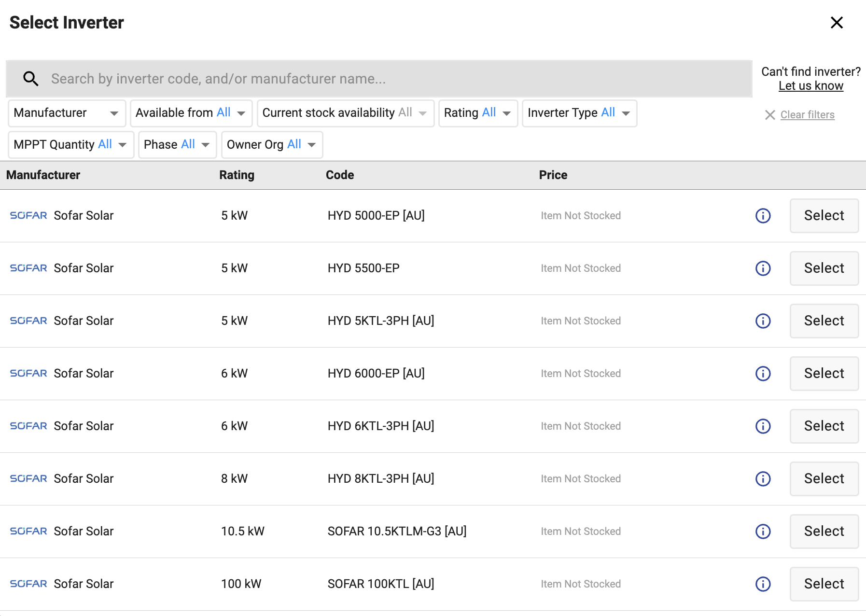866x616 pixels.
Task: Open info for HYD 8KTL-3PH [AU]
Action: pos(763,479)
